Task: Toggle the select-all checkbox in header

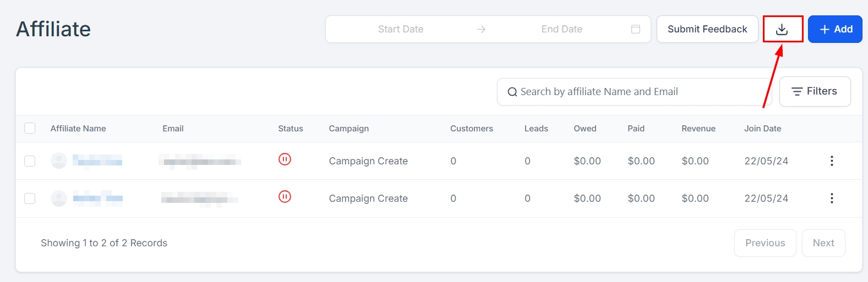Action: (x=30, y=128)
